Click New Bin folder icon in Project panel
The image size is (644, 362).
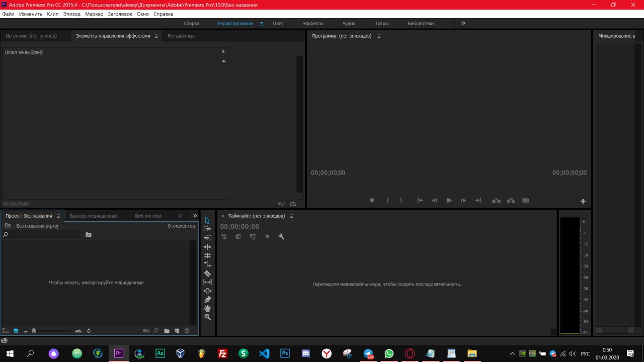(167, 331)
